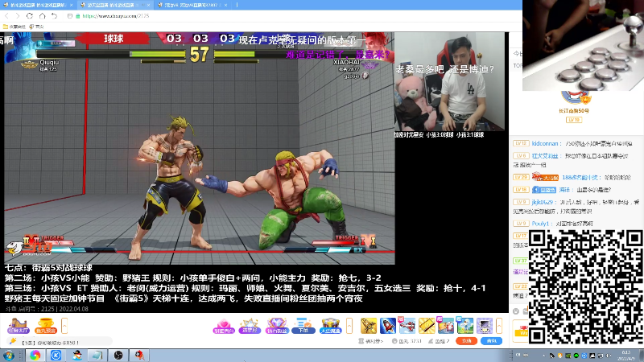Screen dimensions: 644x362
Task: Open the Douyu bookmark in the bookmark bar
Action: pyautogui.click(x=36, y=27)
